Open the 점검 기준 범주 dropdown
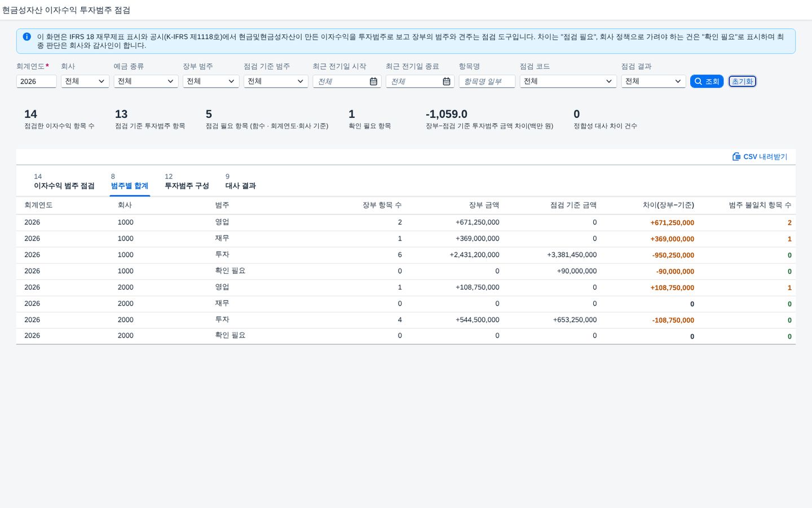The height and width of the screenshot is (508, 812). point(276,81)
